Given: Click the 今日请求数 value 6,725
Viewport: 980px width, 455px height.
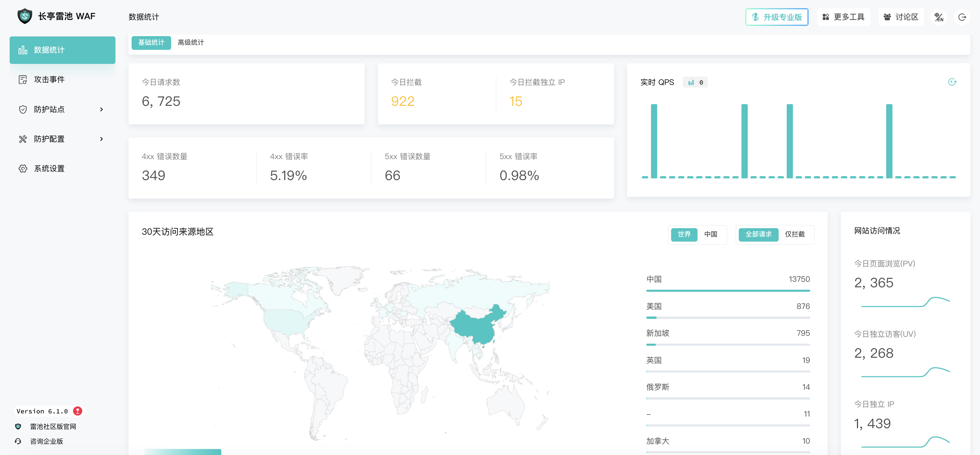Looking at the screenshot, I should pos(161,101).
